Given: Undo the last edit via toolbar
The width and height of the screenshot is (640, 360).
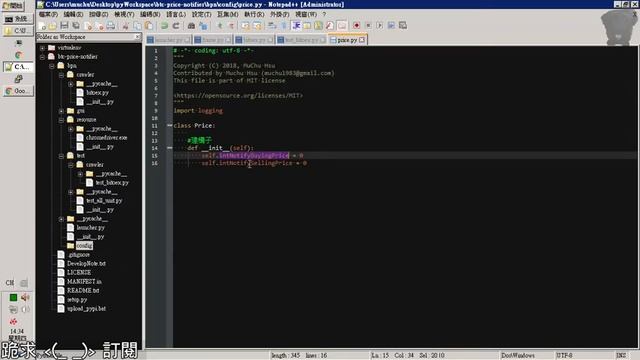Looking at the screenshot, I should click(165, 26).
